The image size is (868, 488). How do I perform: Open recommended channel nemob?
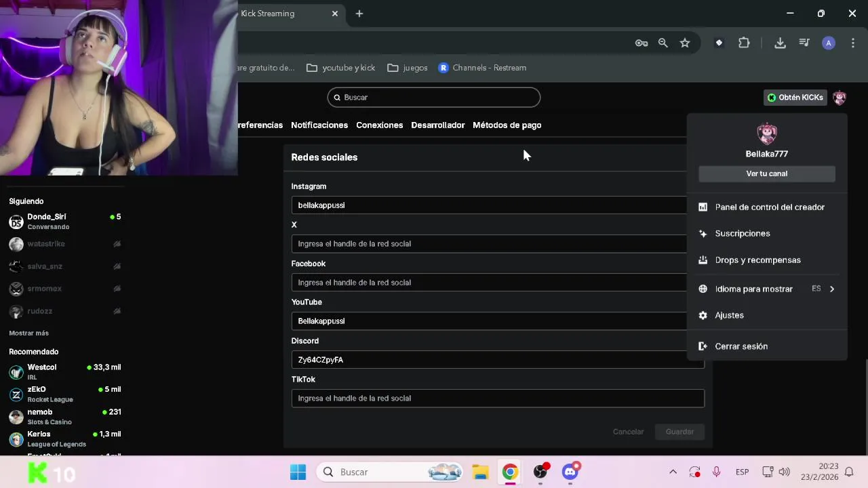65,417
